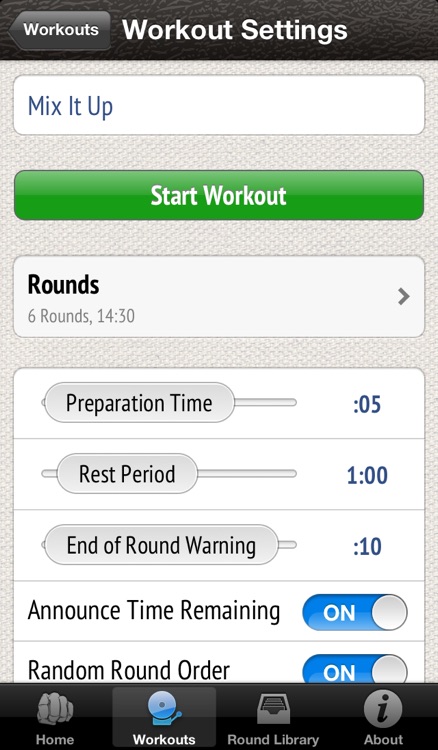This screenshot has height=750, width=438.
Task: Open the Rounds list showing 6 Rounds
Action: click(x=219, y=297)
